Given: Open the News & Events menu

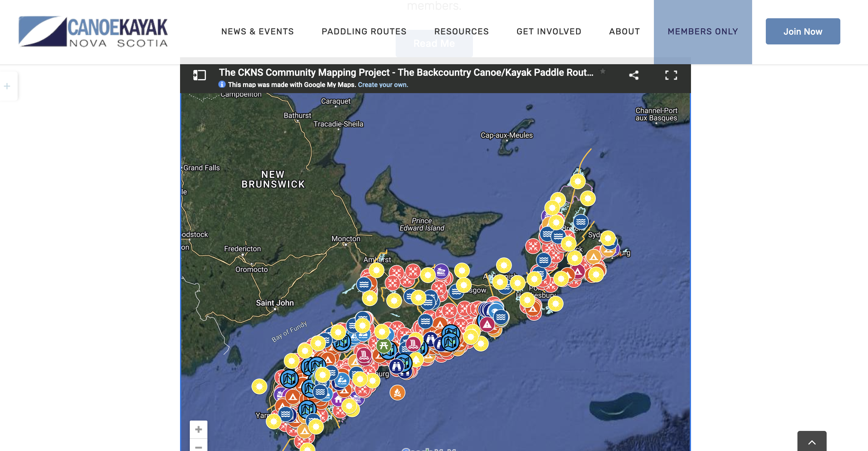Looking at the screenshot, I should [257, 31].
